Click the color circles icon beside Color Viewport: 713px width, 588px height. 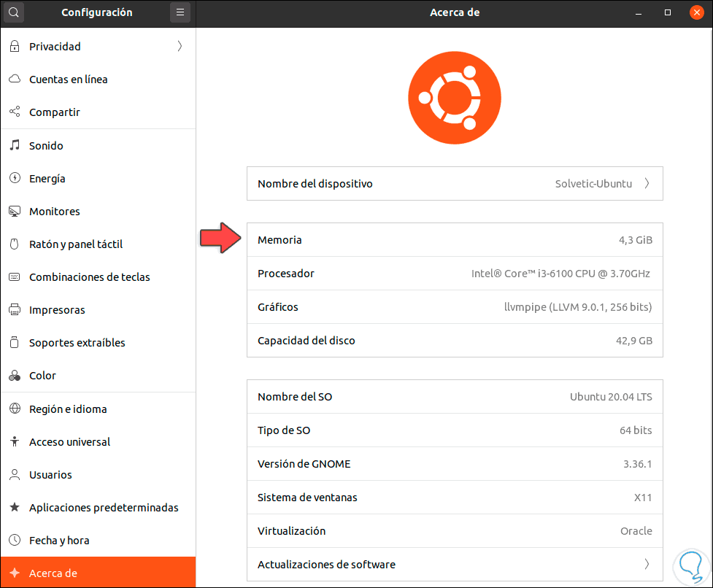[x=15, y=375]
